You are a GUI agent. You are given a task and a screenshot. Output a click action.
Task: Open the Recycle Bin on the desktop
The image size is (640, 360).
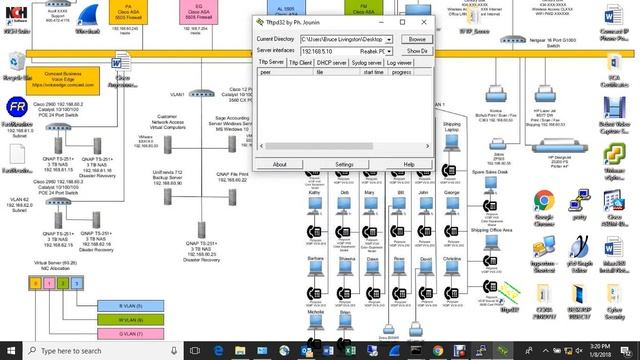[x=16, y=66]
